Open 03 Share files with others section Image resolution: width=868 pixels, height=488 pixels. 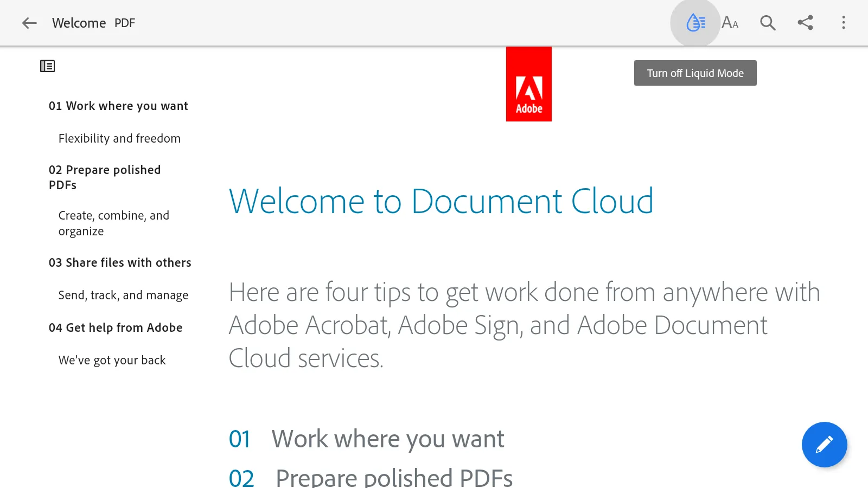(x=120, y=262)
